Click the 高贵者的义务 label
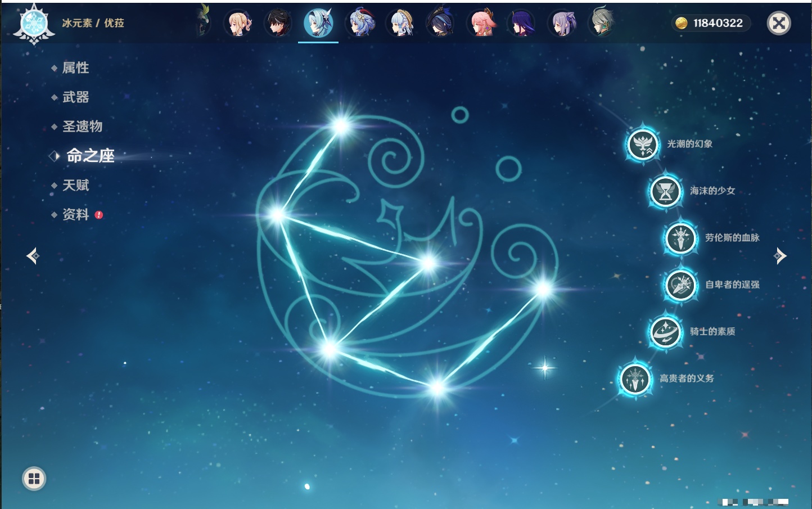Image resolution: width=812 pixels, height=509 pixels. pyautogui.click(x=687, y=379)
